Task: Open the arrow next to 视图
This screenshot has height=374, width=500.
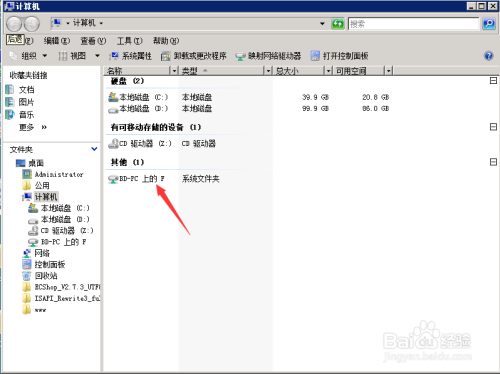Action: pos(97,56)
